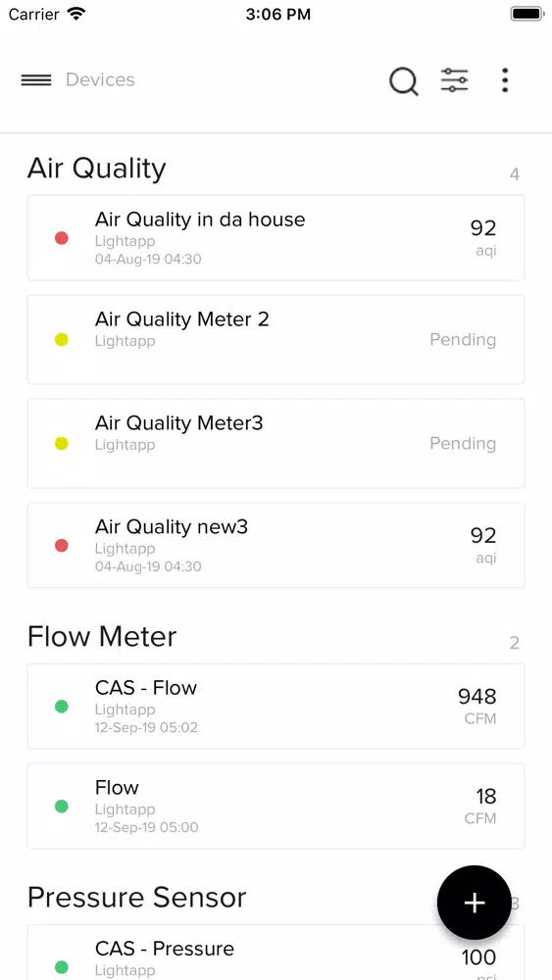552x980 pixels.
Task: Open Air Quality Meter3 device card
Action: [276, 443]
